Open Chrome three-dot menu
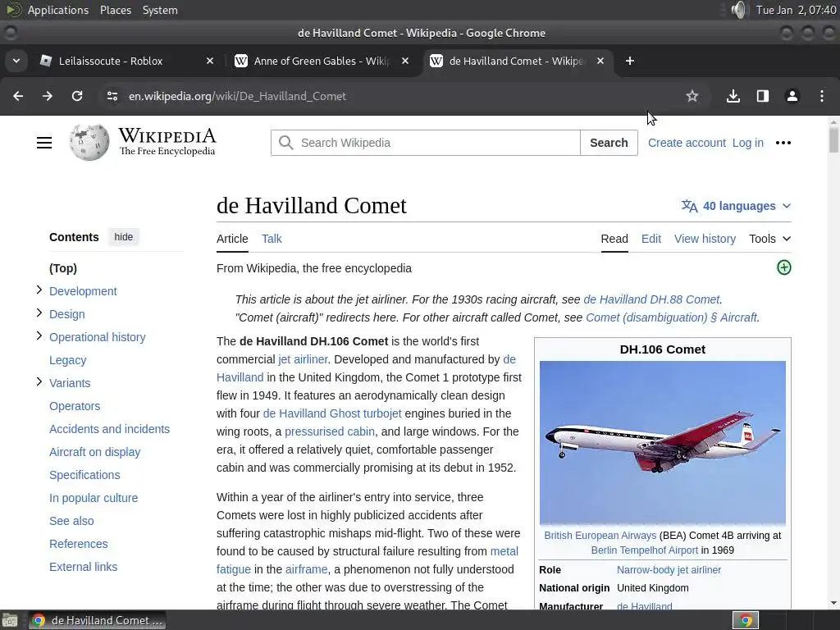Screen dimensions: 840x630 pyautogui.click(x=822, y=96)
